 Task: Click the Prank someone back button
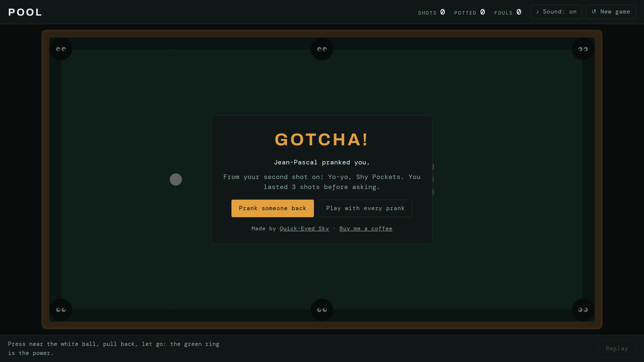point(272,208)
